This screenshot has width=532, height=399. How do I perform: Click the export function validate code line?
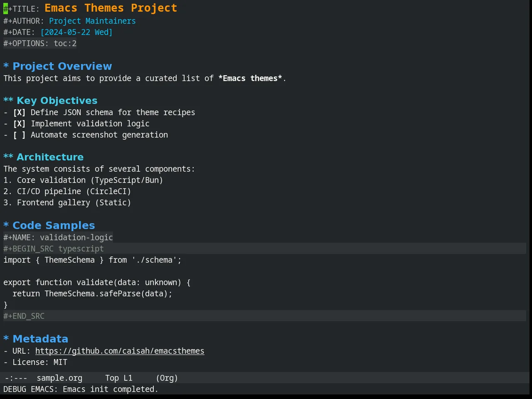tap(97, 283)
